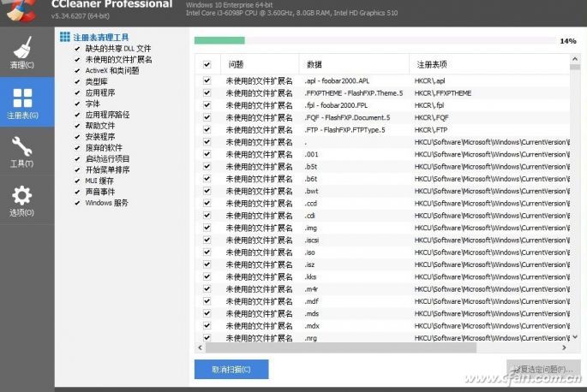Select the .mdx data cell

[x=312, y=326]
